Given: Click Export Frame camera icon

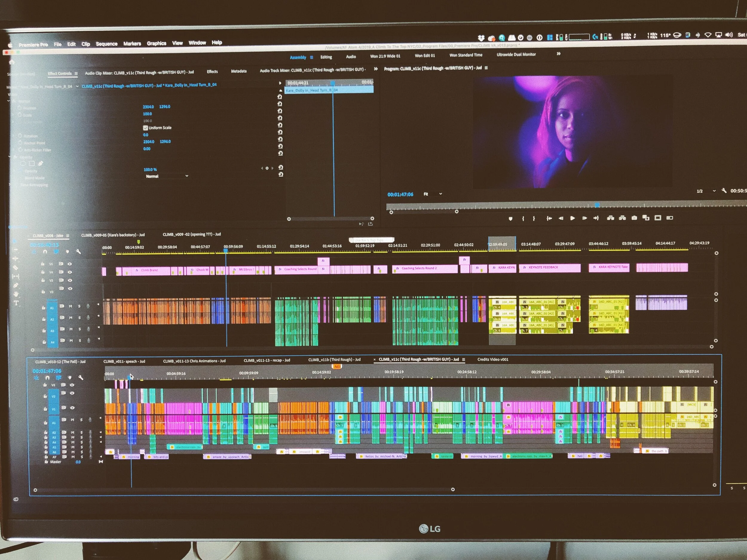Looking at the screenshot, I should [x=634, y=218].
